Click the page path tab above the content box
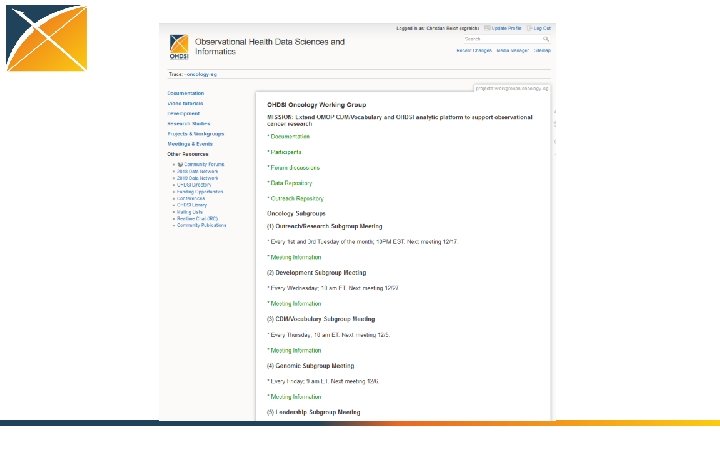The image size is (720, 450). tap(512, 88)
